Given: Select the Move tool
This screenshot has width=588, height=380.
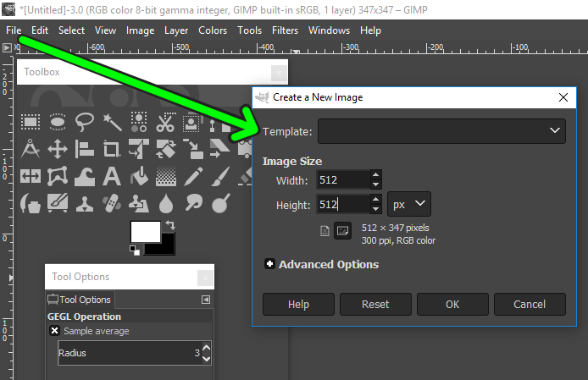Looking at the screenshot, I should (x=58, y=149).
